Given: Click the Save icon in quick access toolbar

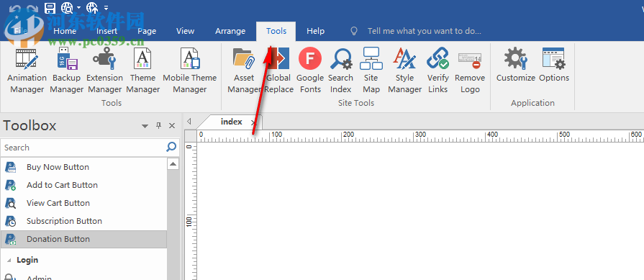Looking at the screenshot, I should coord(50,7).
